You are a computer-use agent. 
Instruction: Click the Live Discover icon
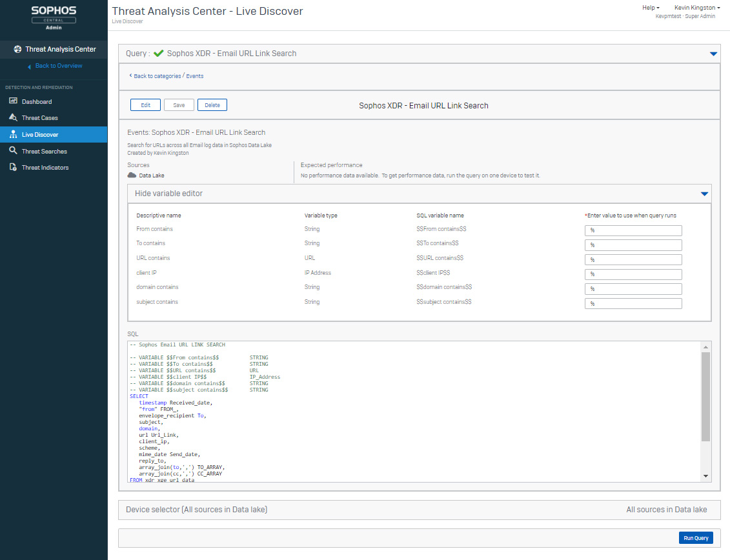[x=13, y=135]
